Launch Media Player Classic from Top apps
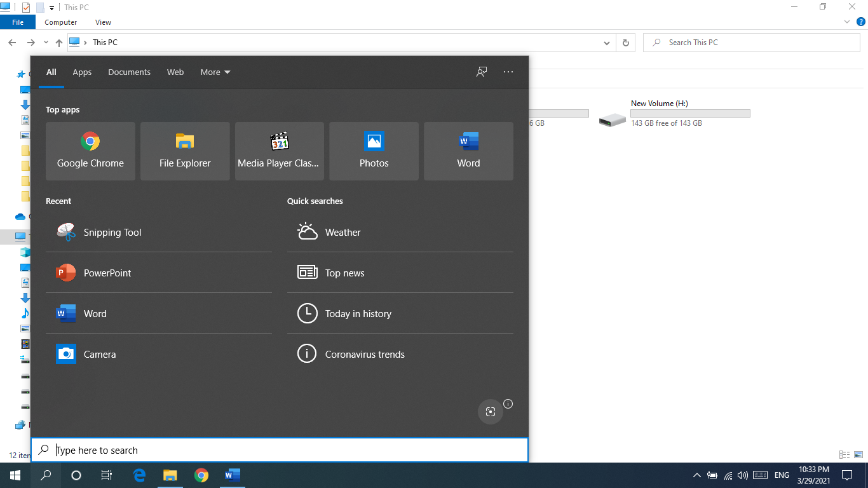 tap(279, 151)
